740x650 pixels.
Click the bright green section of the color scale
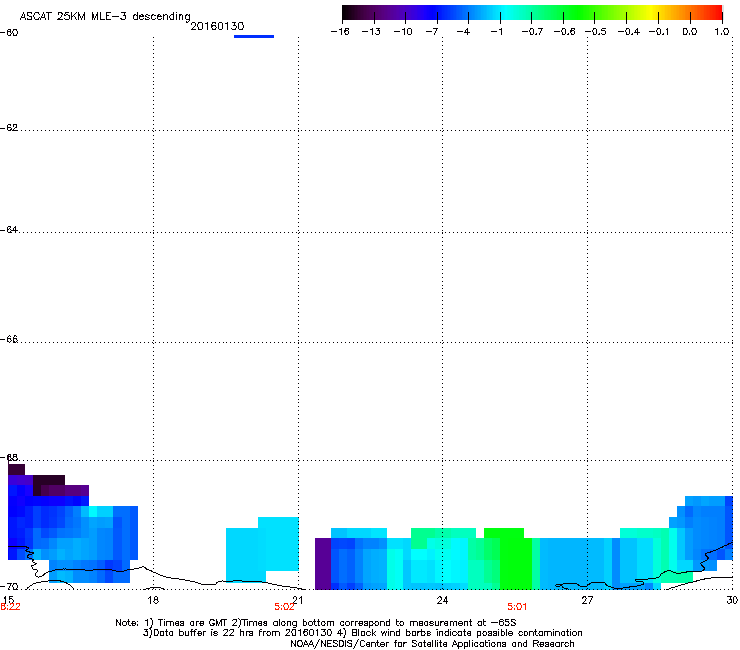580,13
